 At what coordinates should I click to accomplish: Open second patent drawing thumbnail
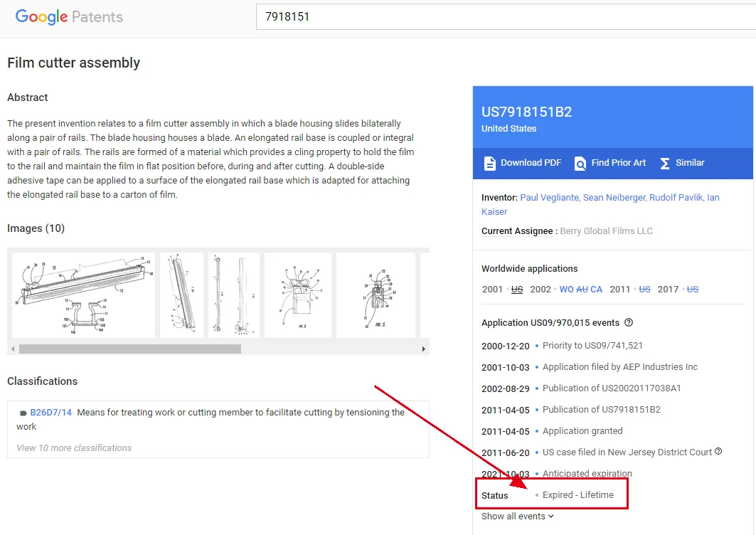coord(182,295)
